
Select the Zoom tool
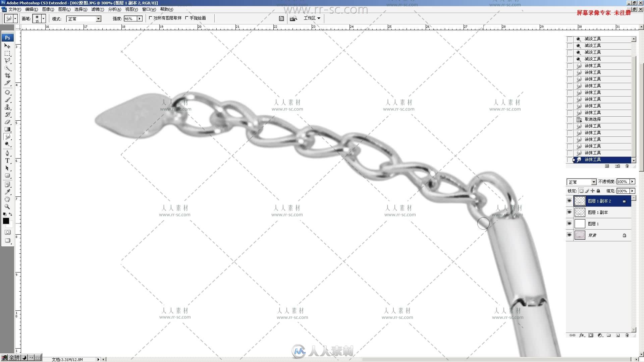7,207
